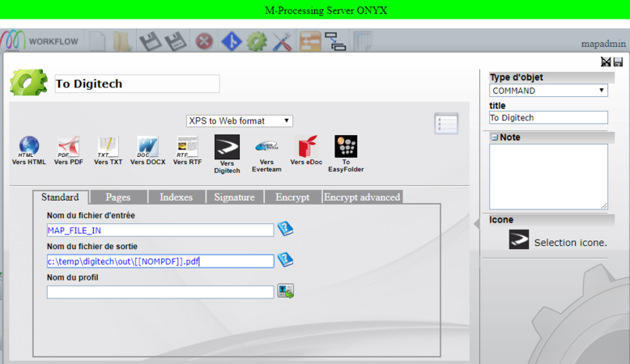Click the title field in right panel
This screenshot has height=364, width=630.
click(x=548, y=117)
